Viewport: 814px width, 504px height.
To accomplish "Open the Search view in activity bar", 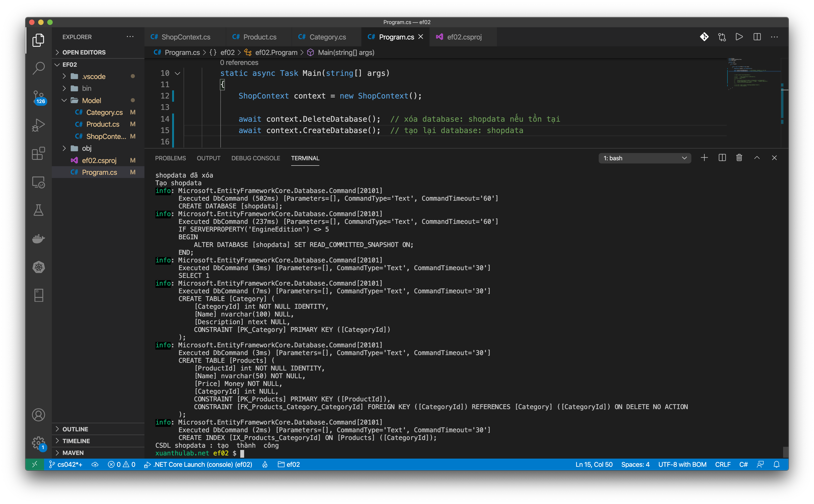I will [38, 68].
